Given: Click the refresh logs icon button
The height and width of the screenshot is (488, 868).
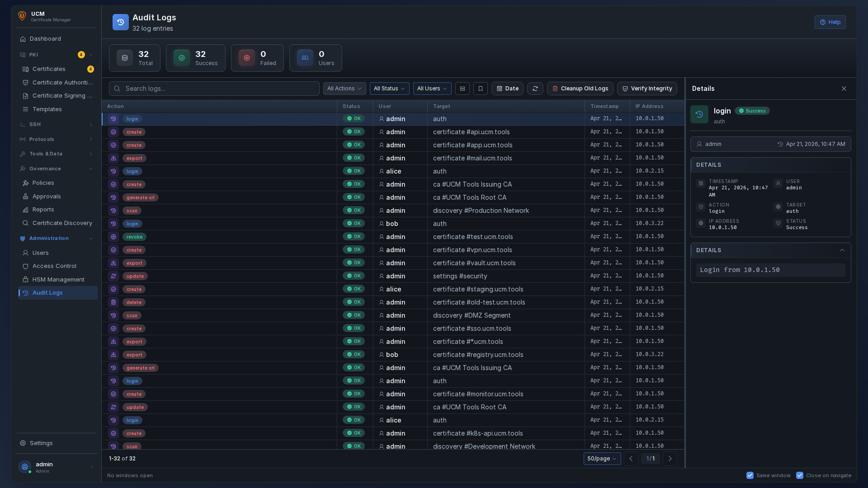Looking at the screenshot, I should pos(535,89).
